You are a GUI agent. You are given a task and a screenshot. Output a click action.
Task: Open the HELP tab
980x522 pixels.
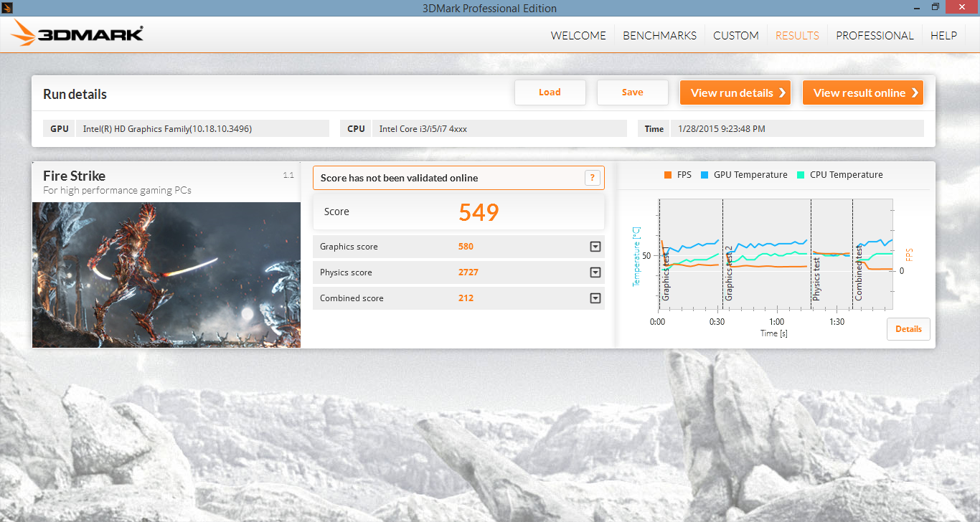[x=943, y=35]
